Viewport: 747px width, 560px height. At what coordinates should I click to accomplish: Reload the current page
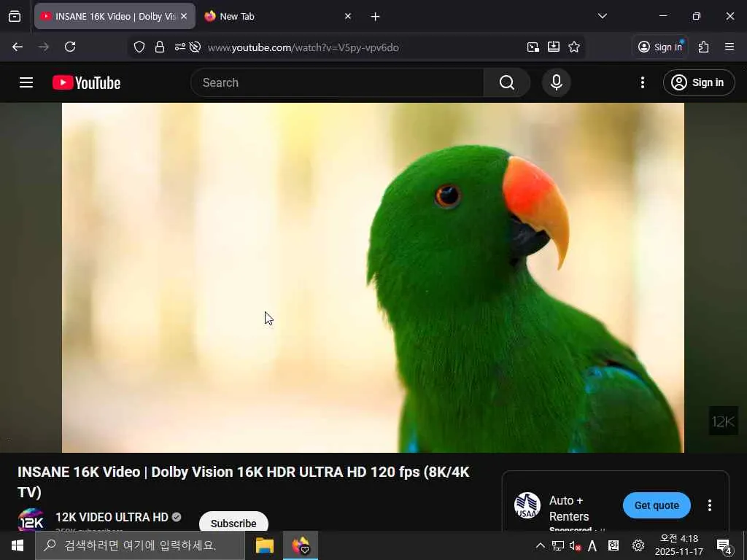point(70,47)
